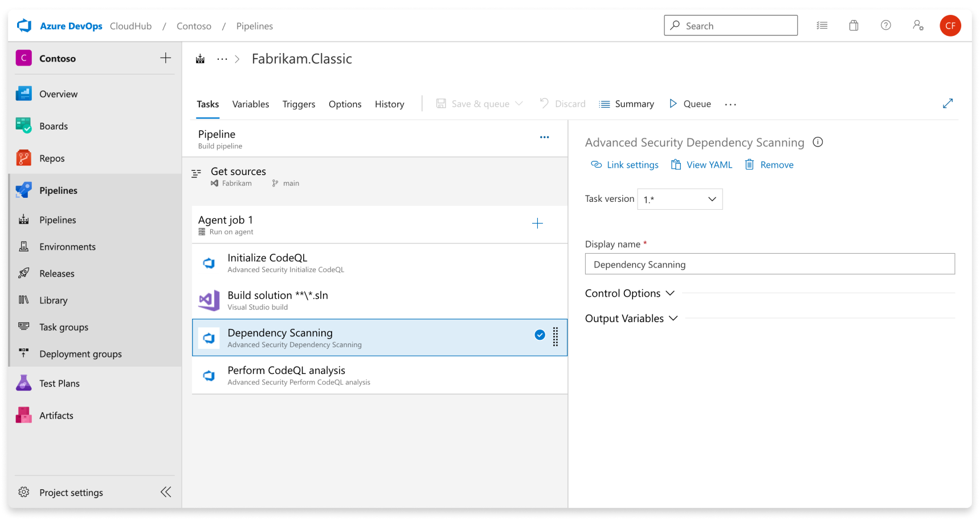Click the Test Plans flask icon

point(23,383)
